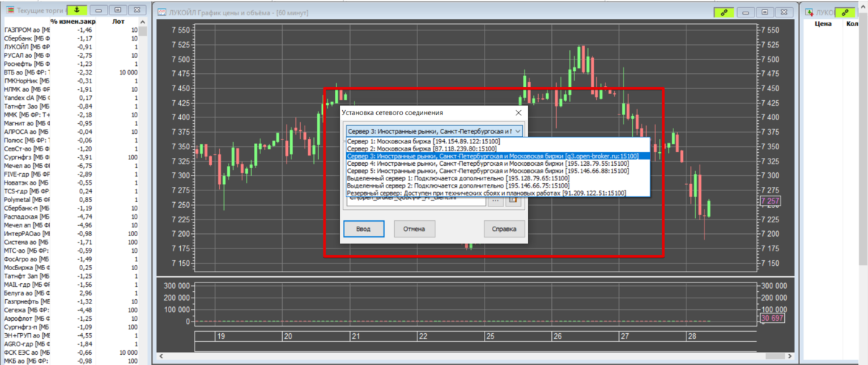868x365 pixels.
Task: Select the Полюс row
Action: pos(71,140)
